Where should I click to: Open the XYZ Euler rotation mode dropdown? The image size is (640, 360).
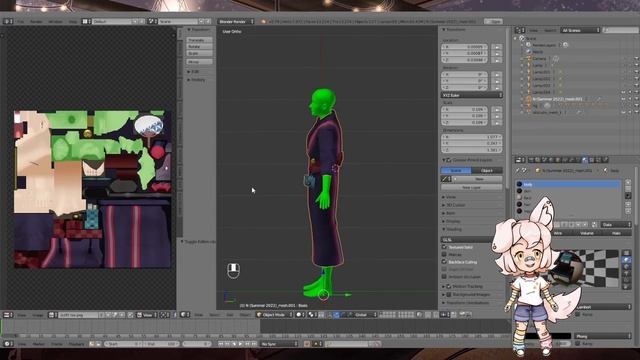(471, 95)
